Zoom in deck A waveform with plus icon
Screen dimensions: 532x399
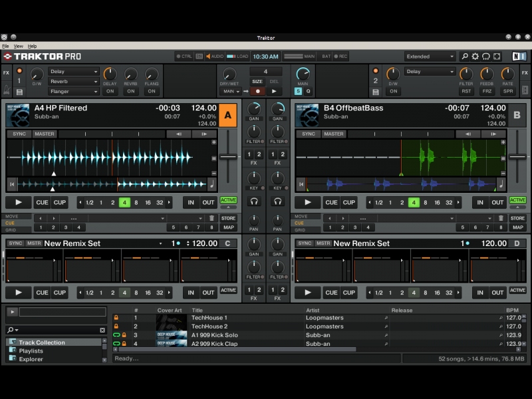[x=214, y=142]
